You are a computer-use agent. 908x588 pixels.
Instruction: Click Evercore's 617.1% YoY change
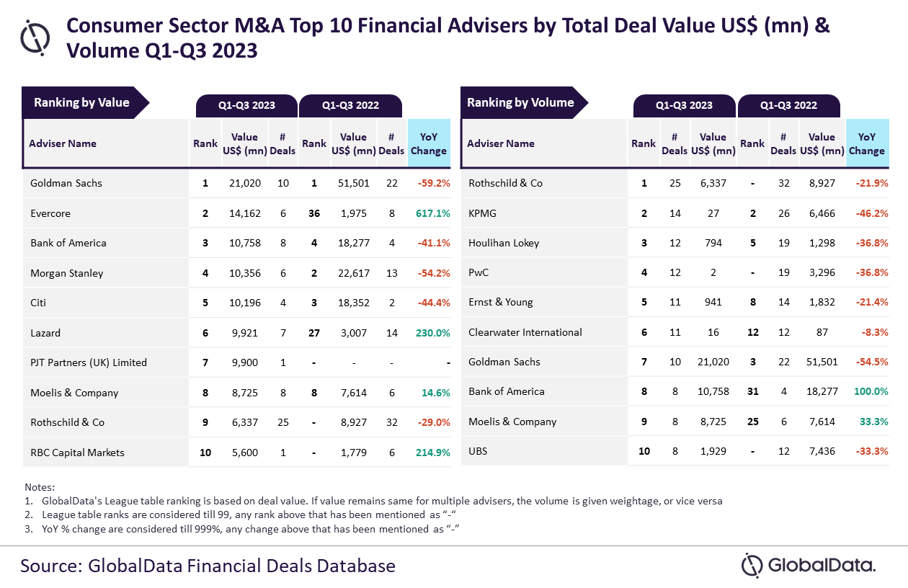tap(433, 213)
